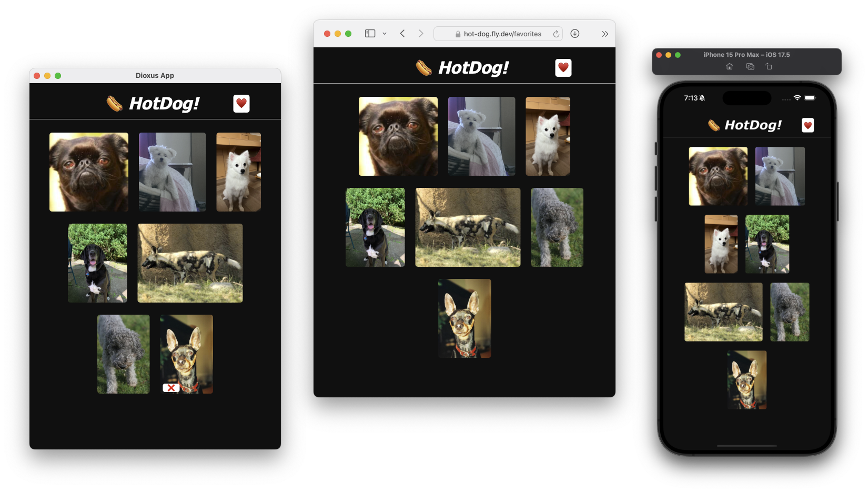
Task: Click the HotDog! title in Safari page
Action: pyautogui.click(x=473, y=68)
